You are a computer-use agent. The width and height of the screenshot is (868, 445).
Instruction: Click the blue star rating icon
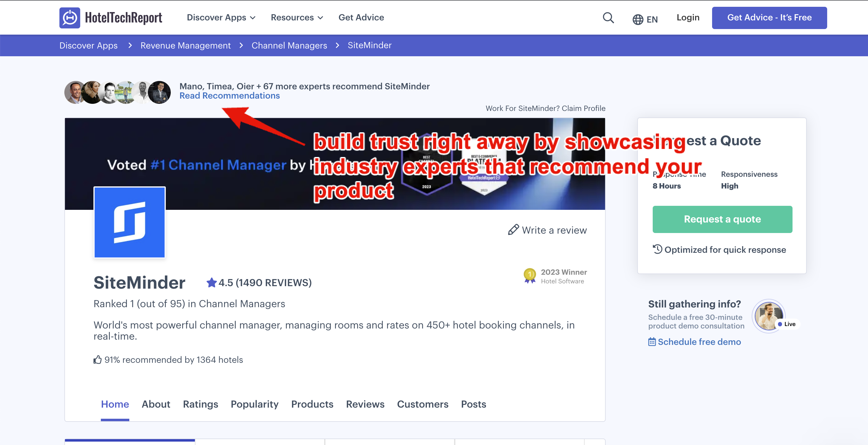point(211,282)
